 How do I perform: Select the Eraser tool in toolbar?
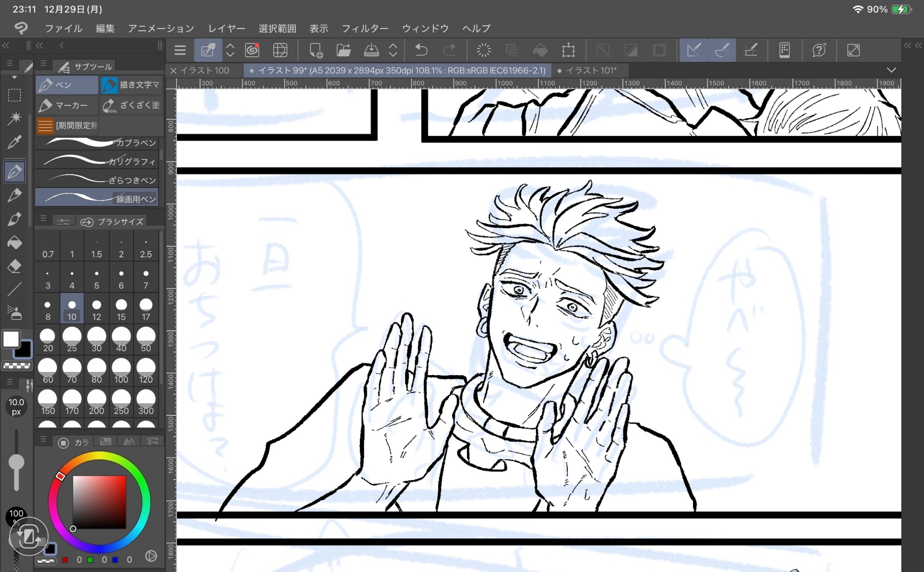tap(14, 267)
